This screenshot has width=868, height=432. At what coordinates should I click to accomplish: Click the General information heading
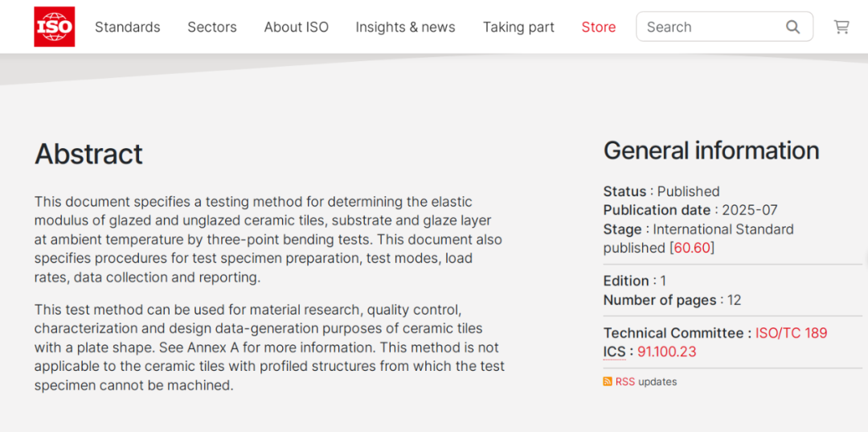coord(711,150)
